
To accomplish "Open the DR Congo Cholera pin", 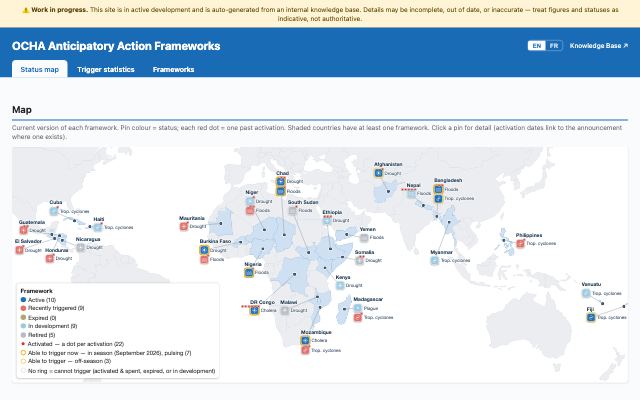I will click(x=254, y=311).
